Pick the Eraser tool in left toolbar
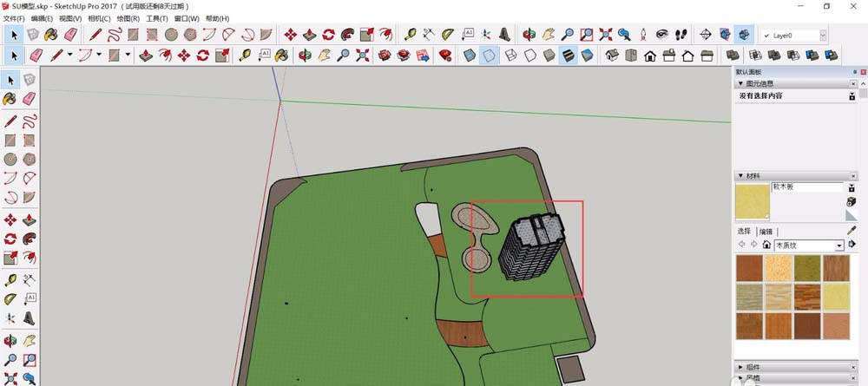The width and height of the screenshot is (868, 386). point(30,99)
